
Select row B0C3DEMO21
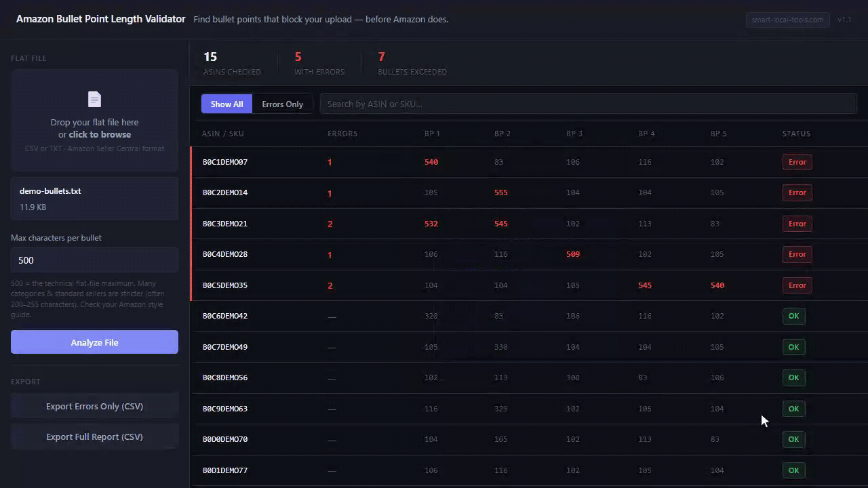(x=529, y=224)
